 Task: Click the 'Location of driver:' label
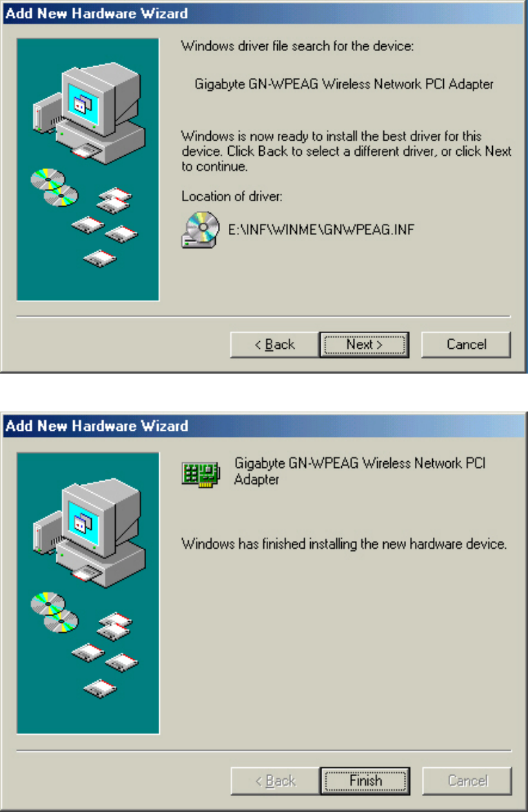pyautogui.click(x=232, y=196)
